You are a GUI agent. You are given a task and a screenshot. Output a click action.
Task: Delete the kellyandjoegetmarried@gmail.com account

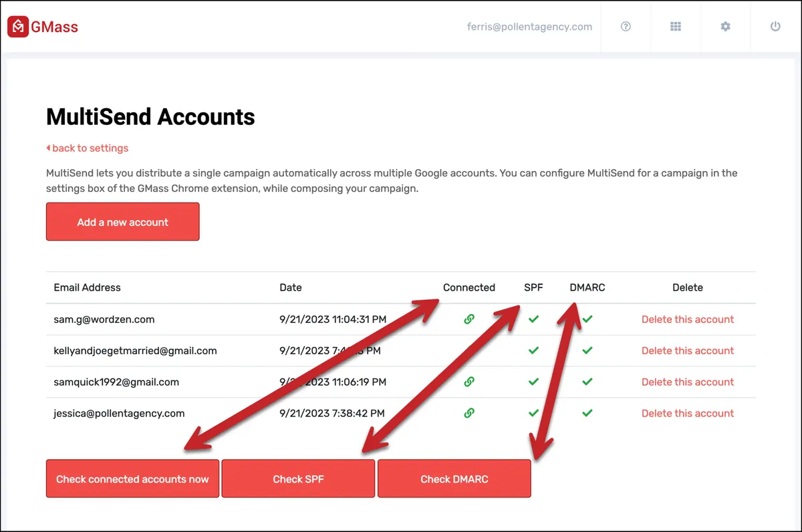(688, 351)
